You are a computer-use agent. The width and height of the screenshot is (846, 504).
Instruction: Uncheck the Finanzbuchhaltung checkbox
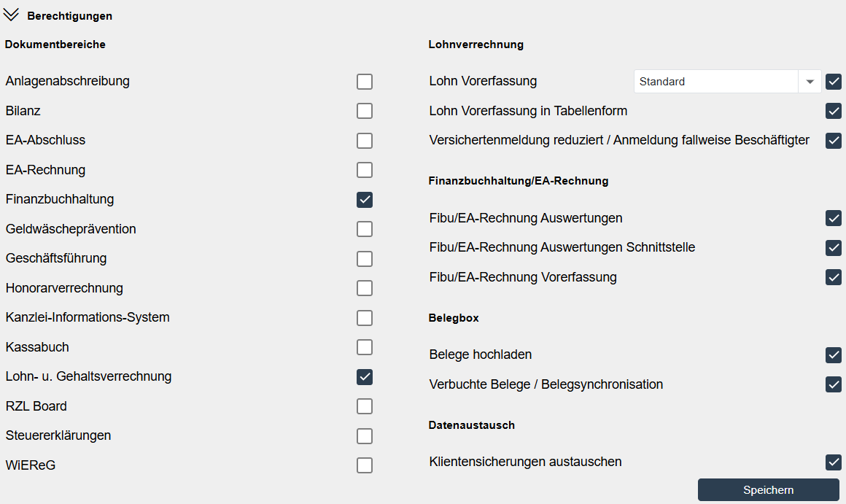coord(365,199)
